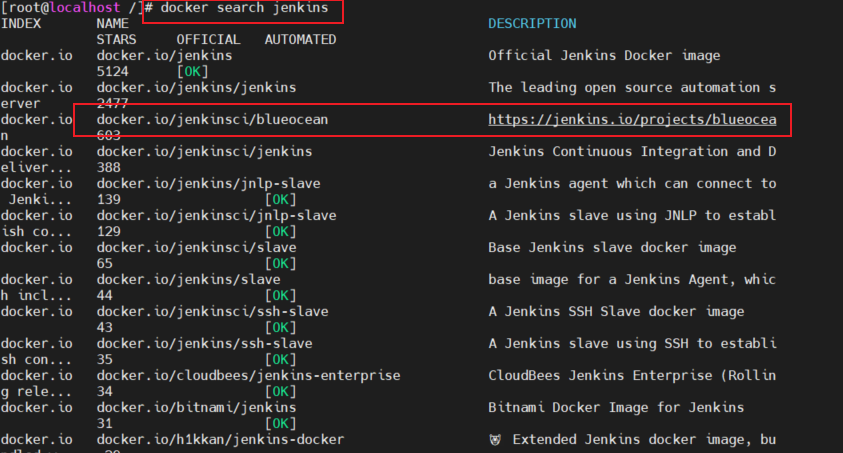Image resolution: width=843 pixels, height=453 pixels.
Task: Click the docker.io/jenkinsci/jnlp-slave image name
Action: pyautogui.click(x=217, y=216)
